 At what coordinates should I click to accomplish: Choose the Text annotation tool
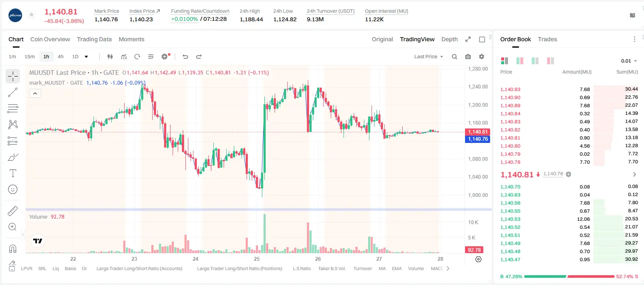[x=13, y=173]
